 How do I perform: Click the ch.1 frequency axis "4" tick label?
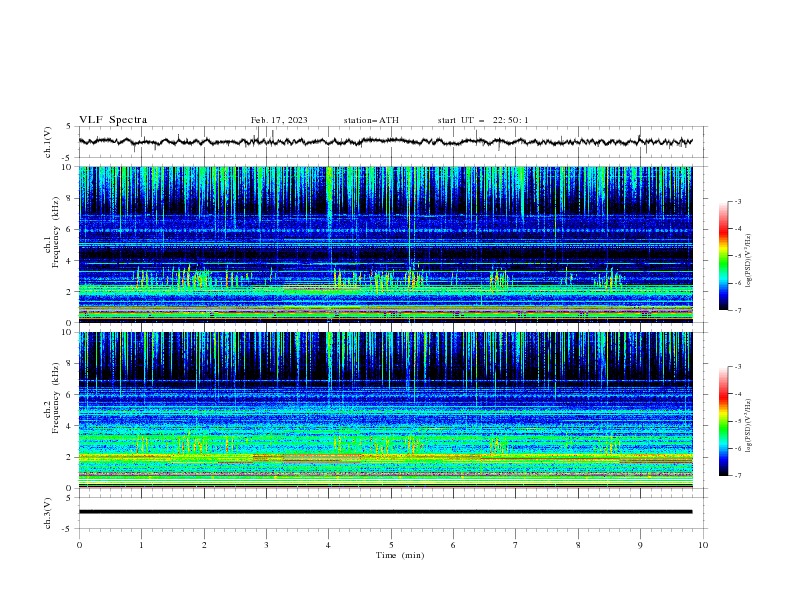pyautogui.click(x=69, y=261)
